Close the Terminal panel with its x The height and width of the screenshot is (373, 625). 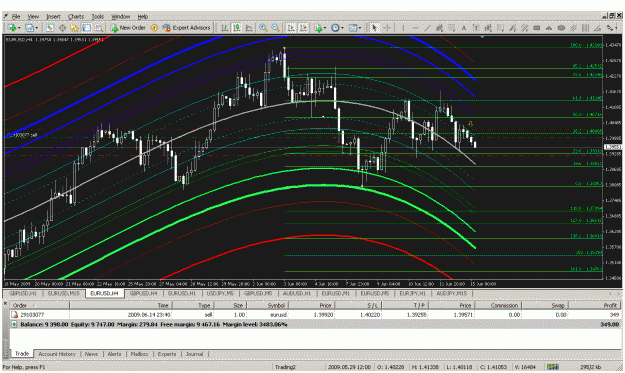click(6, 304)
